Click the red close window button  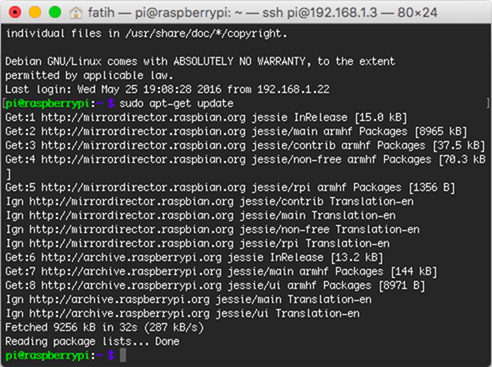pos(15,12)
